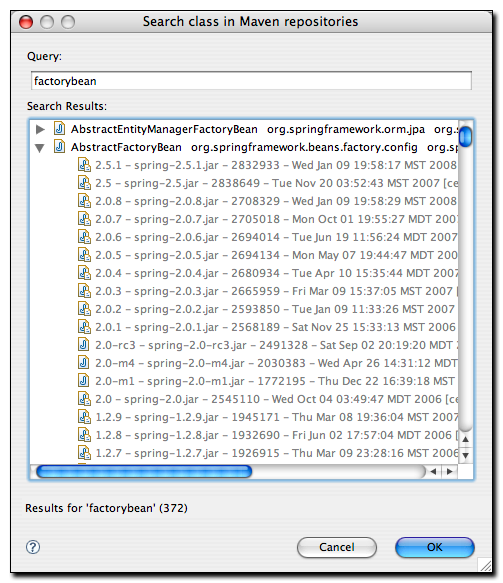The width and height of the screenshot is (503, 583).
Task: Click the jar icon for spring-2.5.1.jar
Action: click(x=84, y=165)
